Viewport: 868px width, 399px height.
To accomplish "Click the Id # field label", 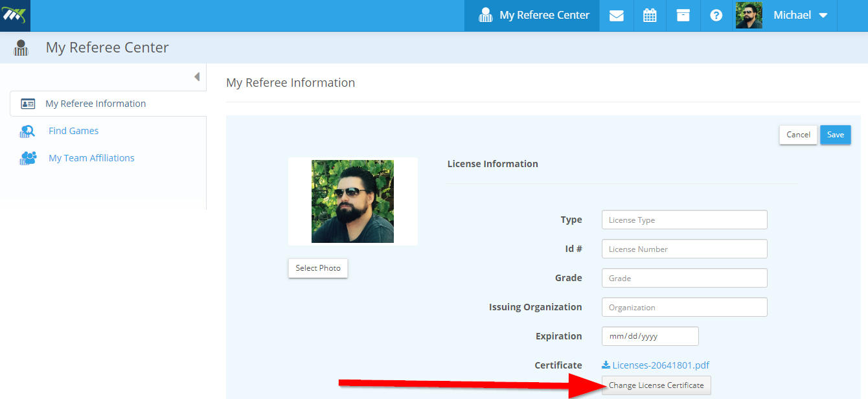I will click(x=574, y=249).
